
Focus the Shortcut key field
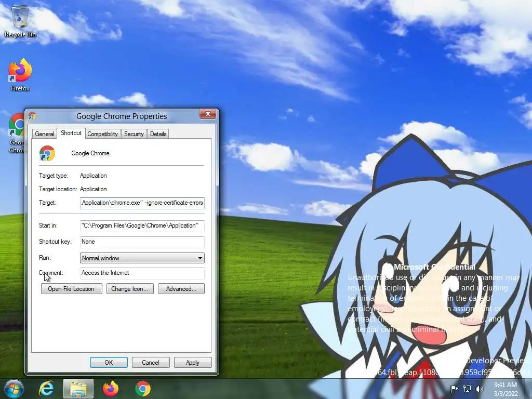tap(142, 242)
